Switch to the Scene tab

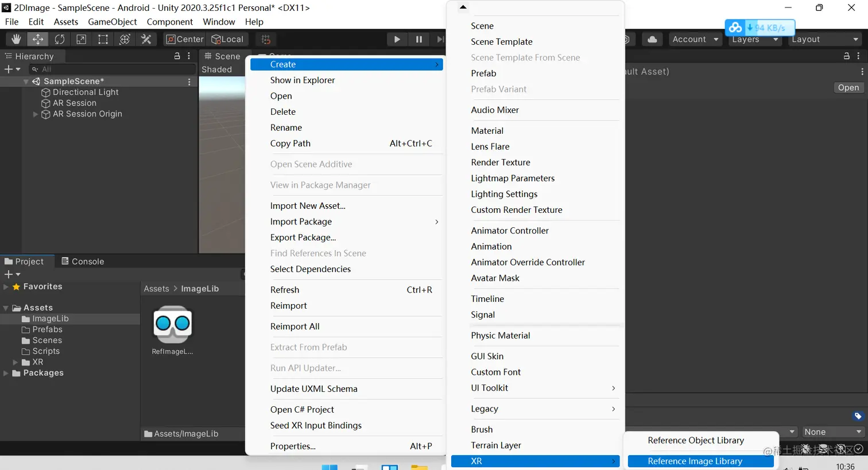pyautogui.click(x=222, y=56)
